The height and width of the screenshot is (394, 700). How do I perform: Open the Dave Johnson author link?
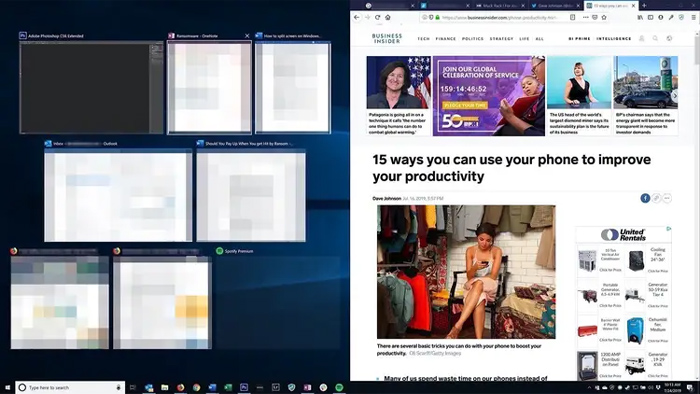[387, 199]
